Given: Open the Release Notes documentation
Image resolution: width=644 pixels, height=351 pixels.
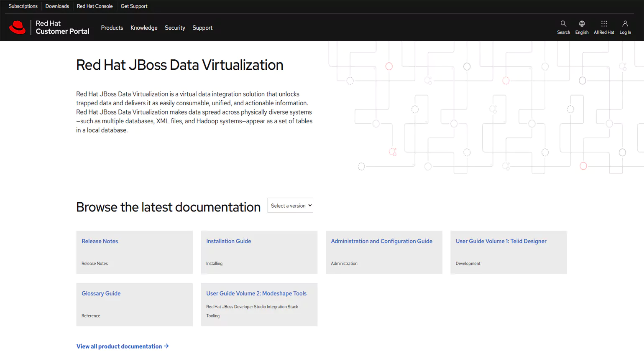Looking at the screenshot, I should (100, 241).
